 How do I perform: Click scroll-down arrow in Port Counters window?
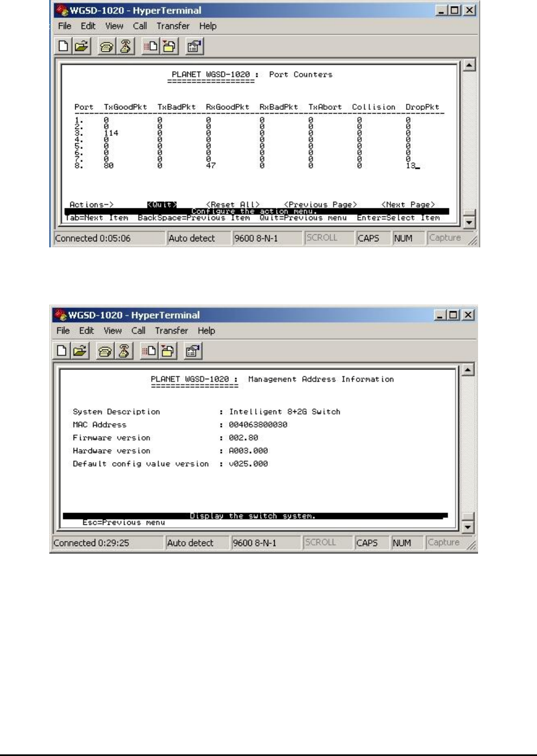click(x=469, y=222)
